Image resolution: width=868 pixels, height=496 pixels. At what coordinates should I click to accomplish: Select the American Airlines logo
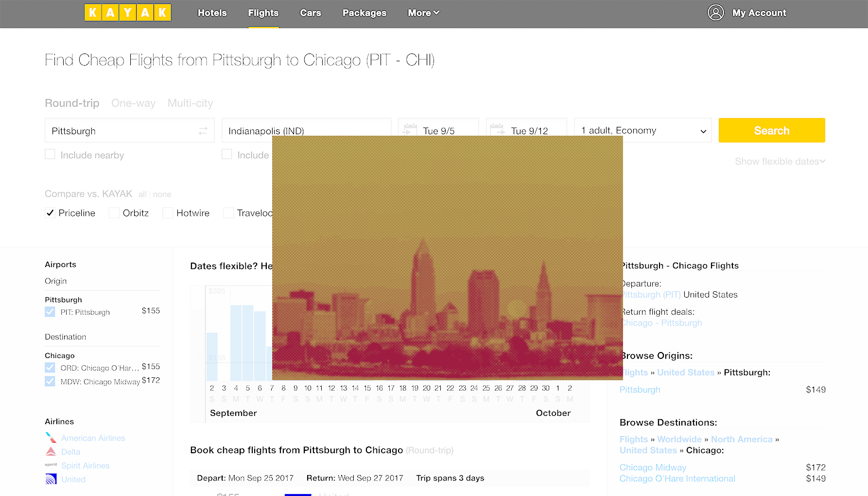click(x=51, y=437)
